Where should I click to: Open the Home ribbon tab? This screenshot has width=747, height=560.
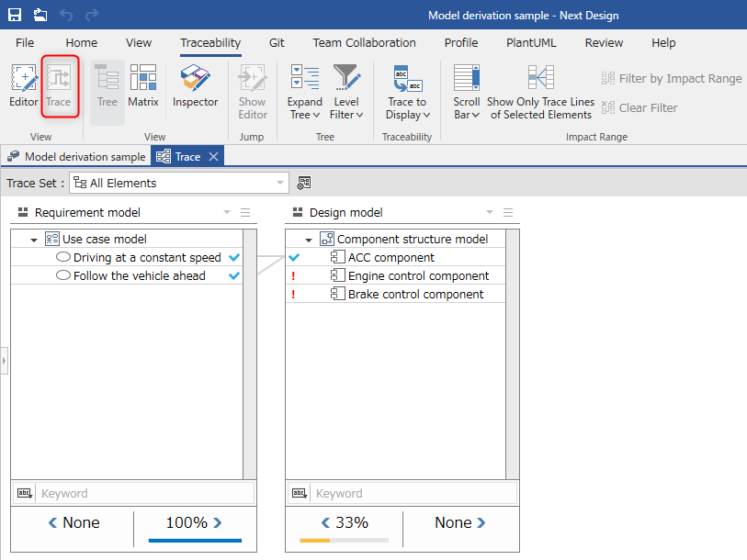tap(82, 43)
